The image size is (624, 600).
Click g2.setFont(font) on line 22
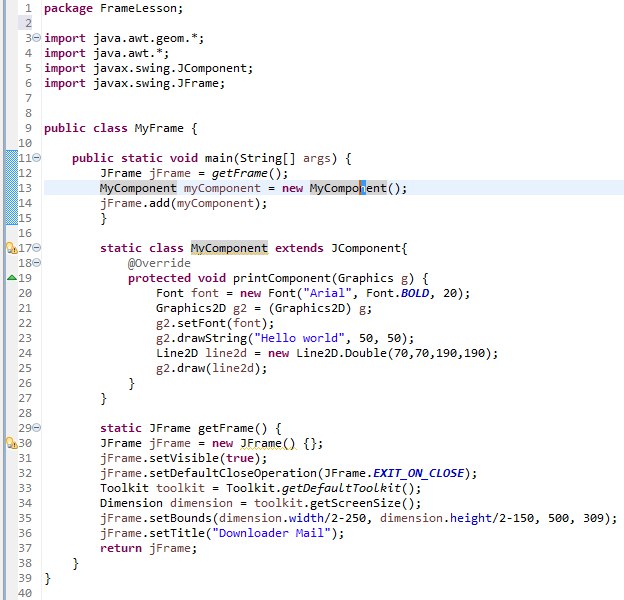pyautogui.click(x=212, y=323)
